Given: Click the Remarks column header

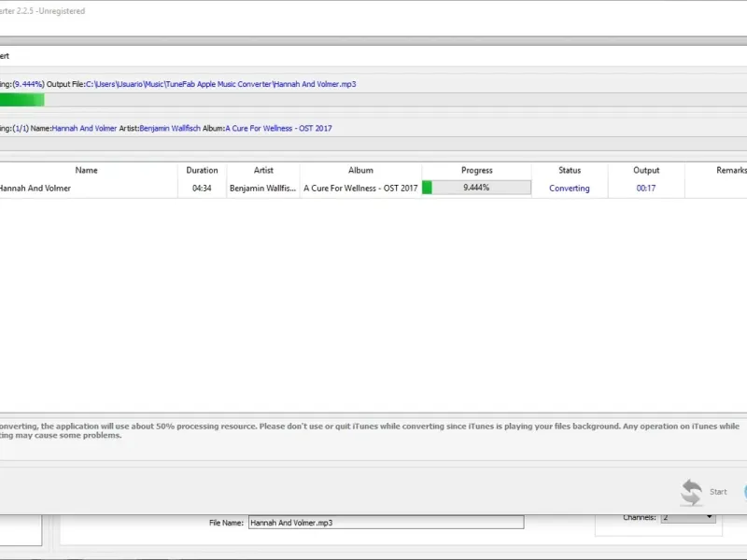Looking at the screenshot, I should tap(731, 170).
